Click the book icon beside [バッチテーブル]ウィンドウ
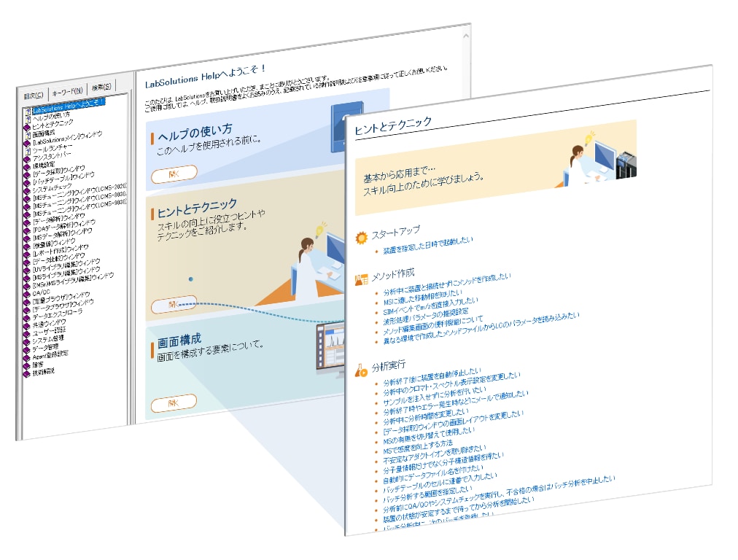This screenshot has height=560, width=738. click(x=27, y=182)
